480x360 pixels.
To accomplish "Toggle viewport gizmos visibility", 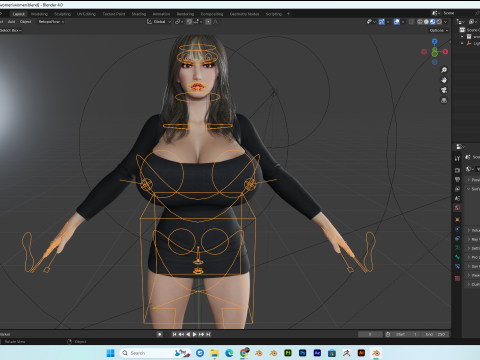I will [x=382, y=22].
